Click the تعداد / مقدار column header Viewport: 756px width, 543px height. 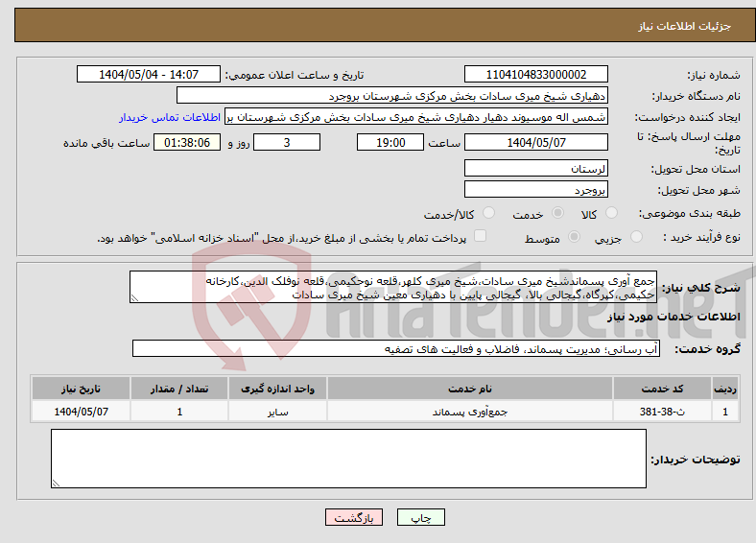(179, 389)
